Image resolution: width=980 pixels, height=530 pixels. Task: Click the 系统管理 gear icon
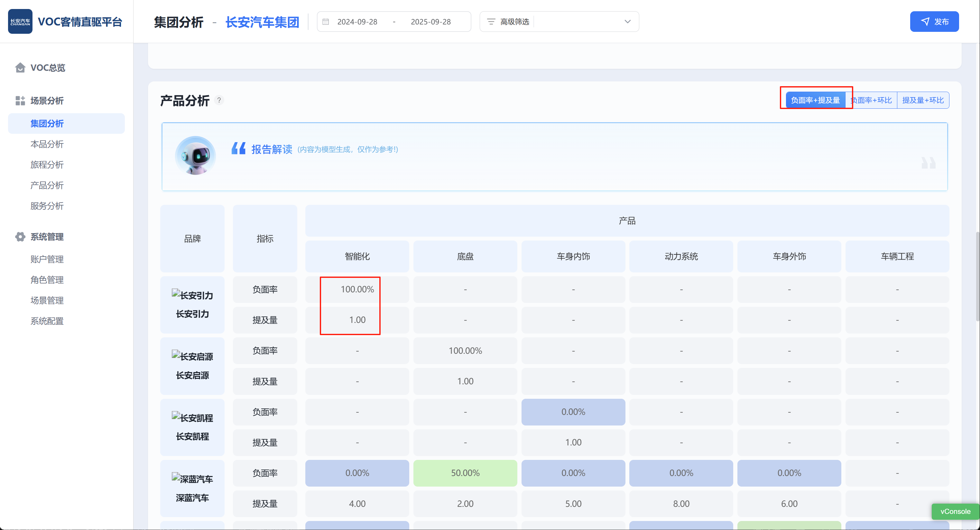(x=20, y=237)
